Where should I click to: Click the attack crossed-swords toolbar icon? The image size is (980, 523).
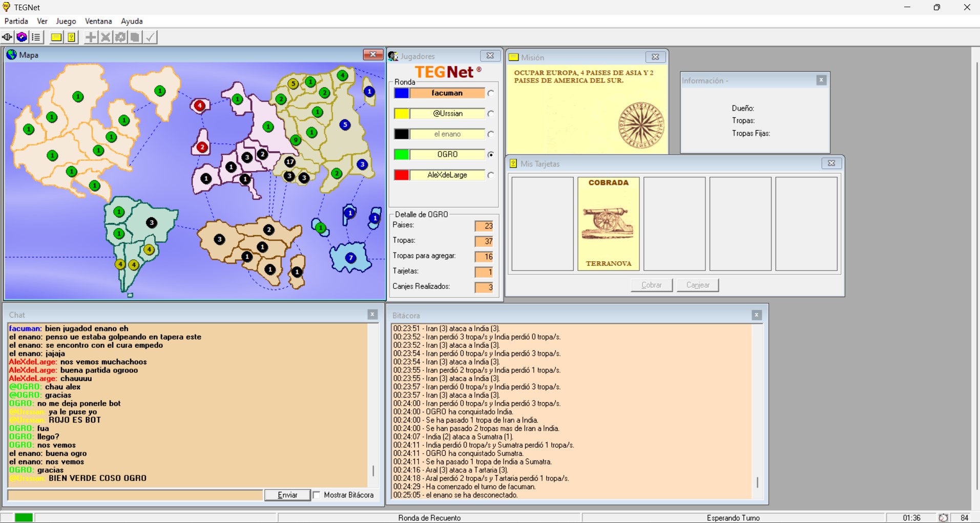pyautogui.click(x=106, y=37)
